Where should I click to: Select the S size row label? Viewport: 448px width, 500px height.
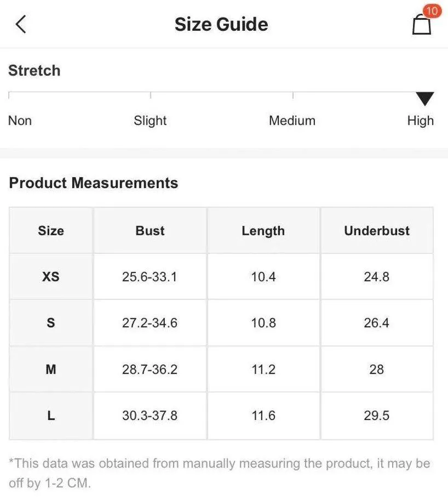pyautogui.click(x=51, y=323)
